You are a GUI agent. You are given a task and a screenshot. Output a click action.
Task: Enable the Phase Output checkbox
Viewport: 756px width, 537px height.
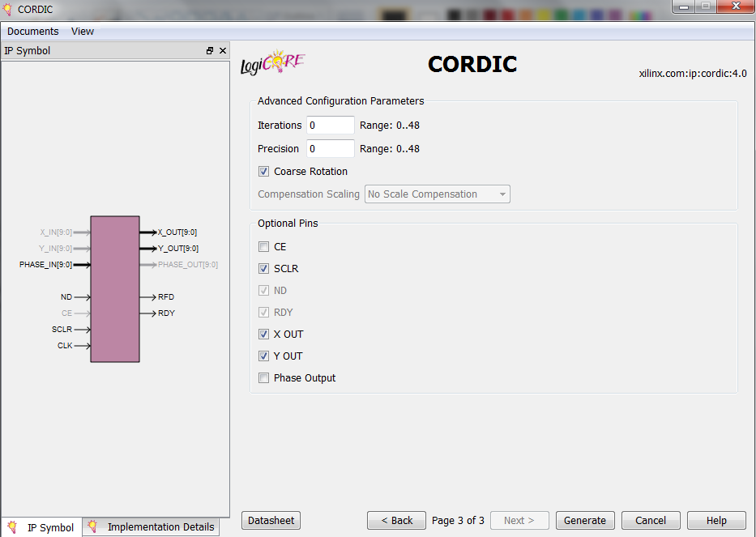[263, 378]
